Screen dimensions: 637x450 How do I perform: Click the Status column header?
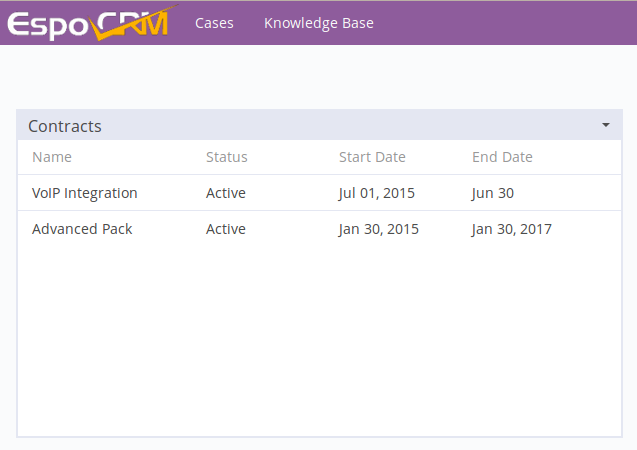(227, 157)
